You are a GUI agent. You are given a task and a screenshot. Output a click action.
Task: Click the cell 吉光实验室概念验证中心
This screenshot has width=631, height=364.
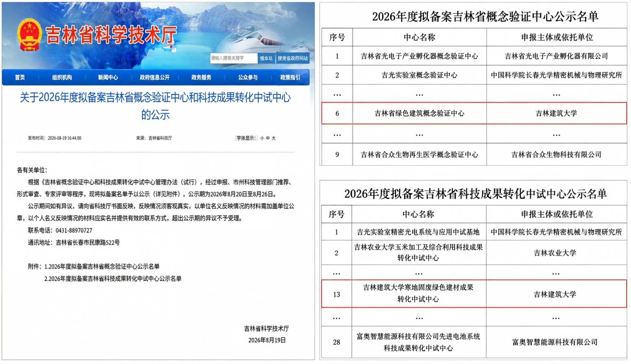419,75
